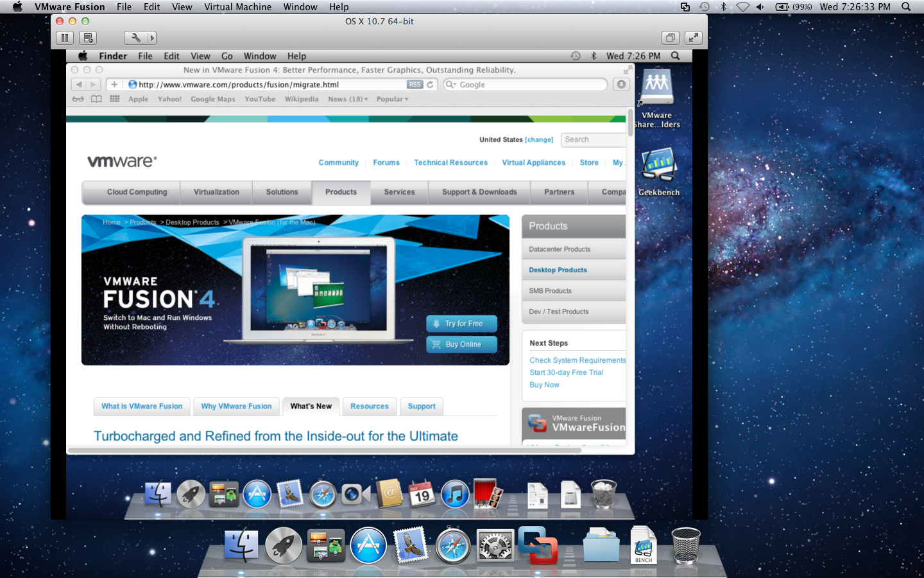Follow the Check System Requirements link
Viewport: 924px width, 578px height.
(577, 360)
